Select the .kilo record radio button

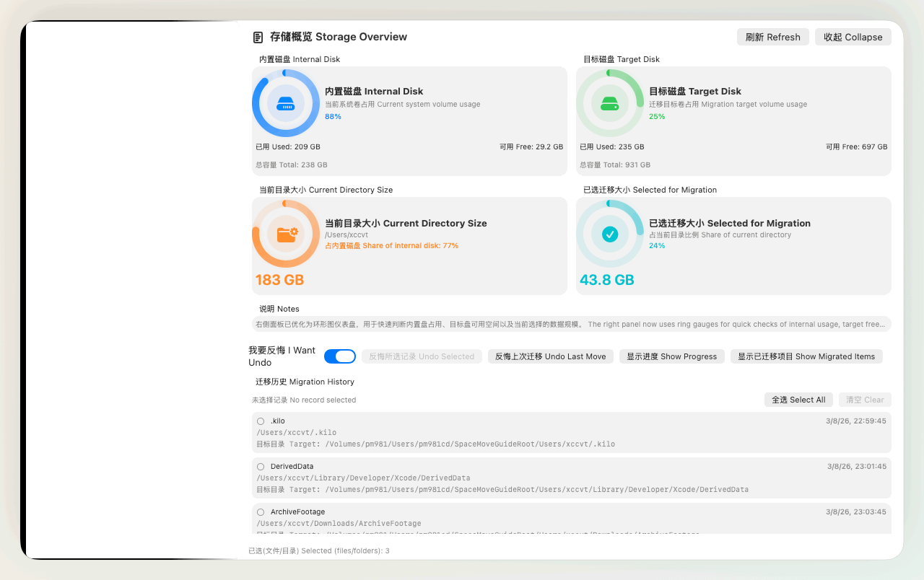point(261,421)
